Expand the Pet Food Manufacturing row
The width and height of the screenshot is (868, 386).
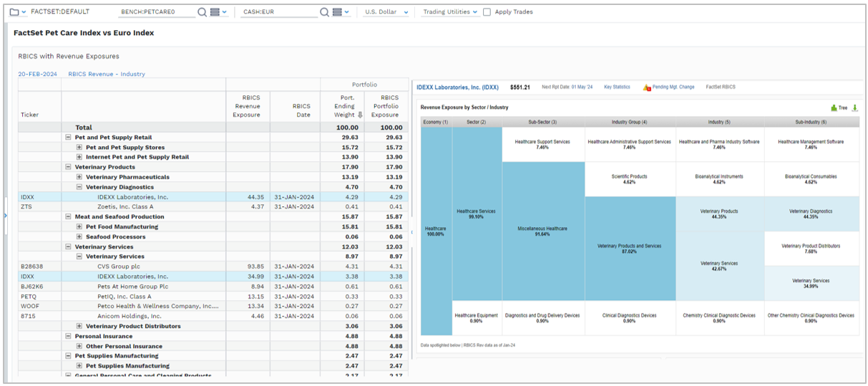[79, 227]
